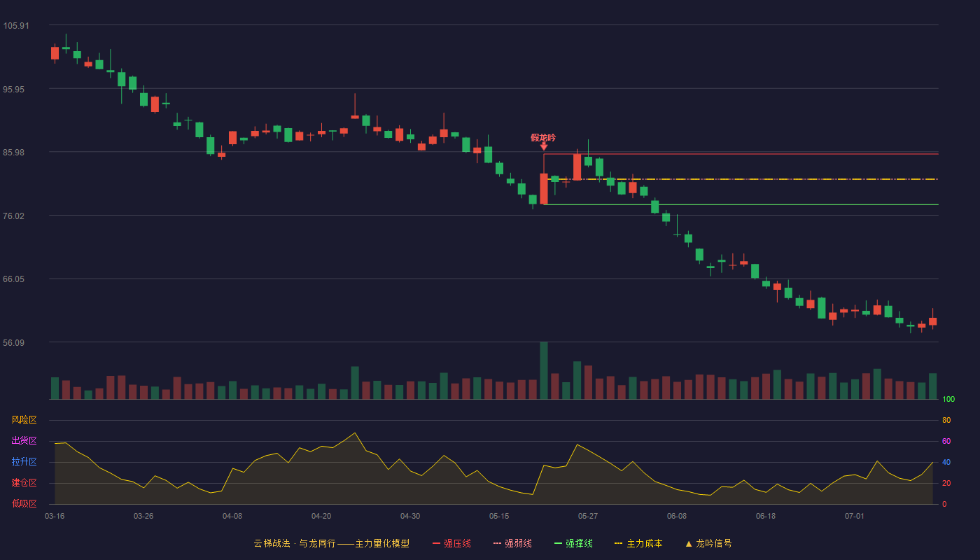Toggle the 强压线 legend entry
Image resolution: width=980 pixels, height=560 pixels.
click(x=451, y=543)
